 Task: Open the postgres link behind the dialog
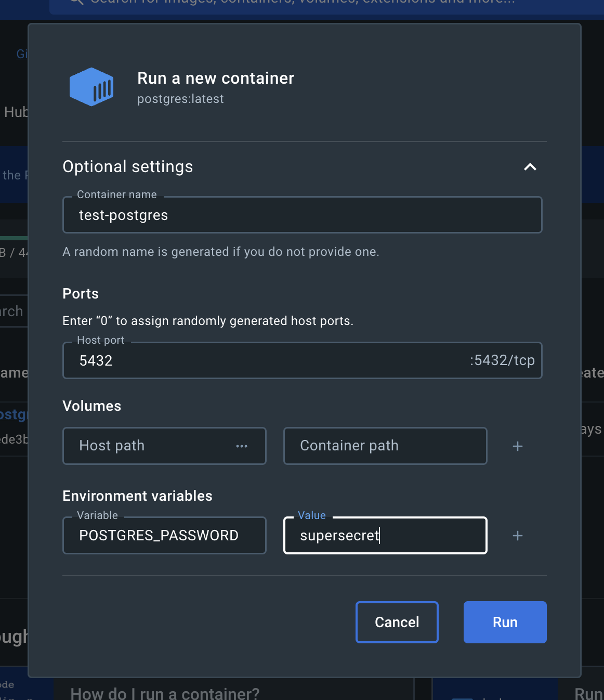tap(12, 414)
